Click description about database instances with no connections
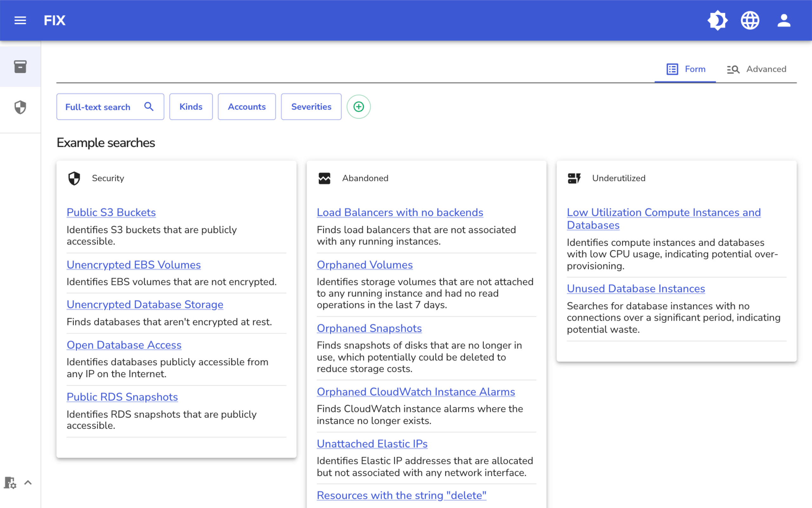 point(673,317)
